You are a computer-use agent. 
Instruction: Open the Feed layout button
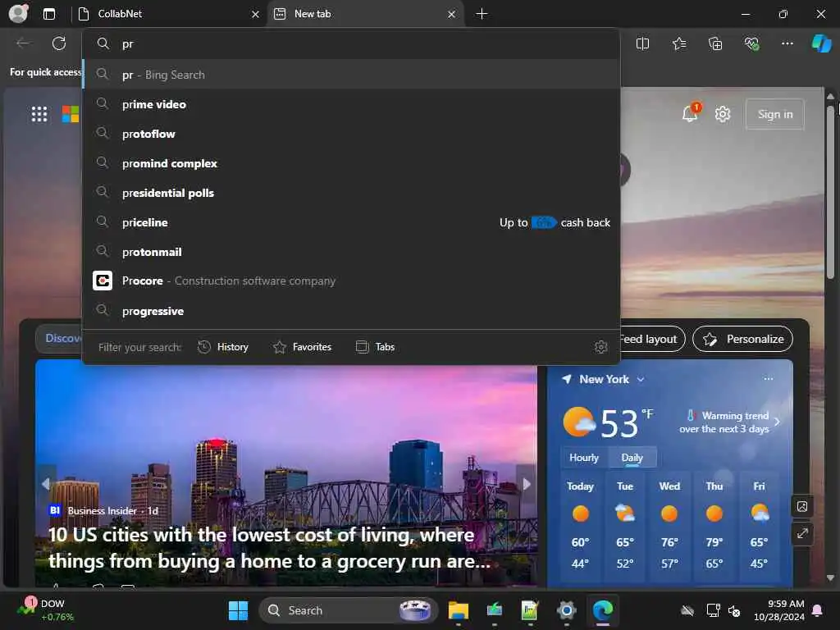(x=652, y=339)
